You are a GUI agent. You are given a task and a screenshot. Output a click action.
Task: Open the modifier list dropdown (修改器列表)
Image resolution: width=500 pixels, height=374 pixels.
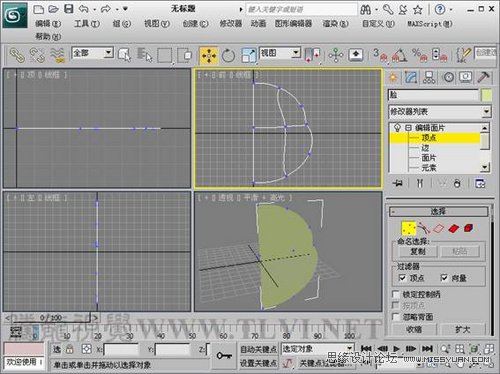[x=440, y=112]
